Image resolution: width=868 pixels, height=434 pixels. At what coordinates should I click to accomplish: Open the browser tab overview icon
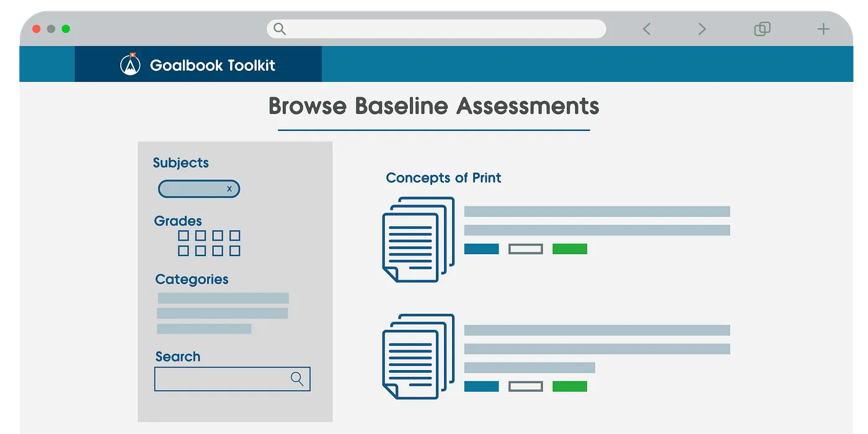762,29
